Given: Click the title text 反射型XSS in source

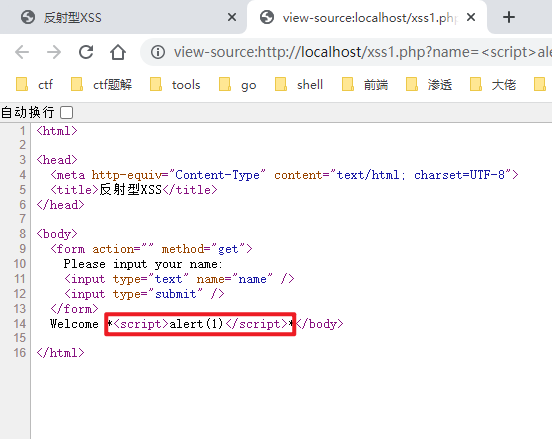Looking at the screenshot, I should pyautogui.click(x=130, y=190).
